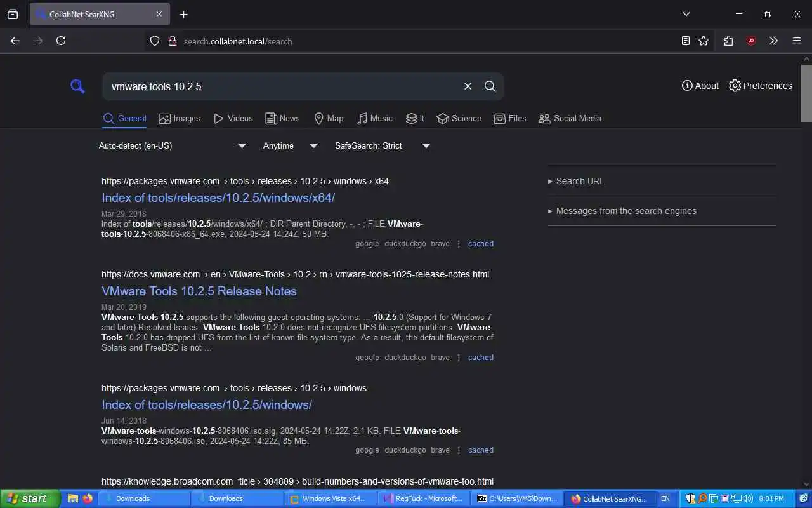Screen dimensions: 812x508
Task: Switch to the Map tab
Action: [x=329, y=119]
